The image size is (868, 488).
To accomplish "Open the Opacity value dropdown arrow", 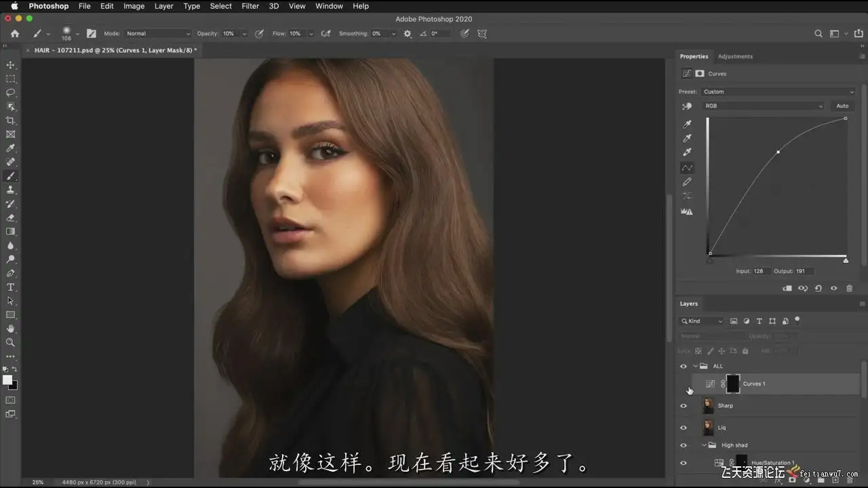I will 245,34.
